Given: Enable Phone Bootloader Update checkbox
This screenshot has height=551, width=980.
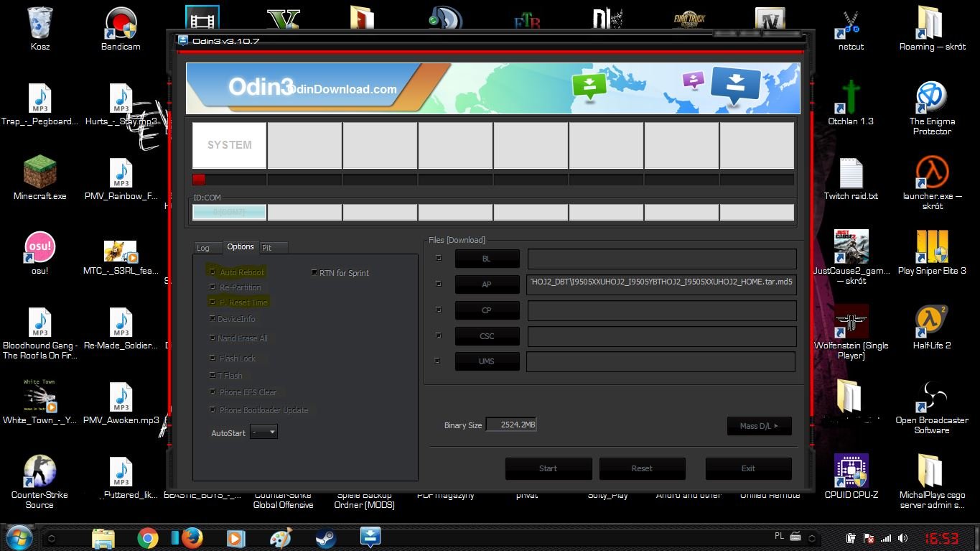Looking at the screenshot, I should (x=212, y=409).
